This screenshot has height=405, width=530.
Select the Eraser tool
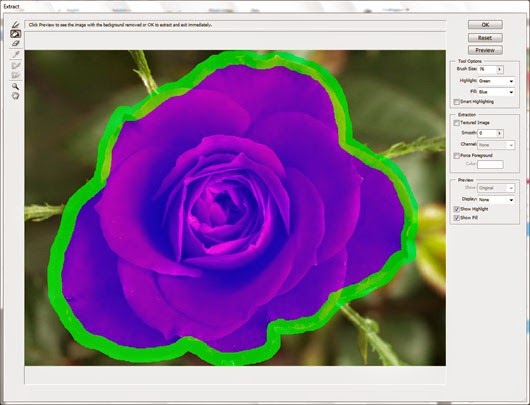16,43
